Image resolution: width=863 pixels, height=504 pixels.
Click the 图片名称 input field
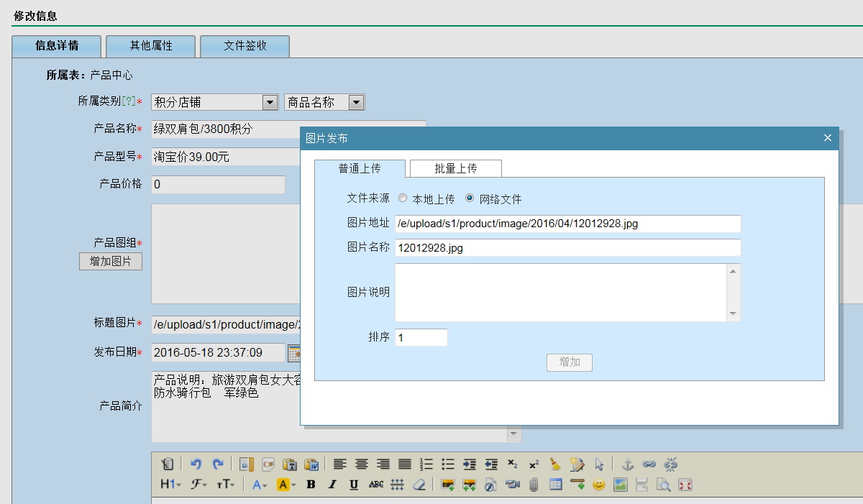click(x=567, y=247)
